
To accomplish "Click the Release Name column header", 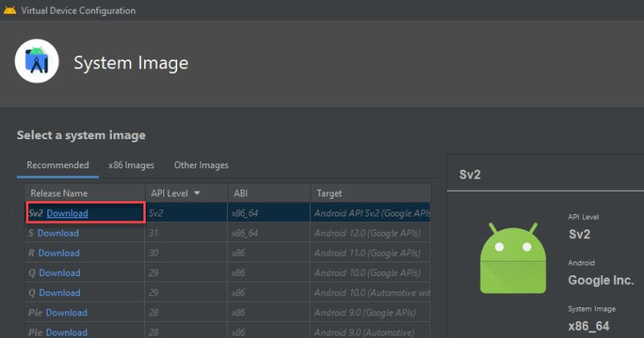I will click(59, 193).
